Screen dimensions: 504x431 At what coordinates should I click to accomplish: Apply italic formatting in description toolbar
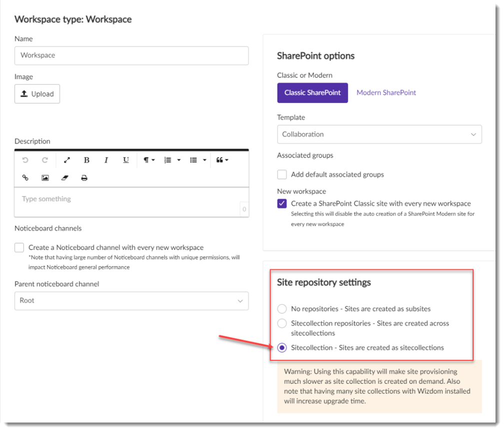[106, 160]
